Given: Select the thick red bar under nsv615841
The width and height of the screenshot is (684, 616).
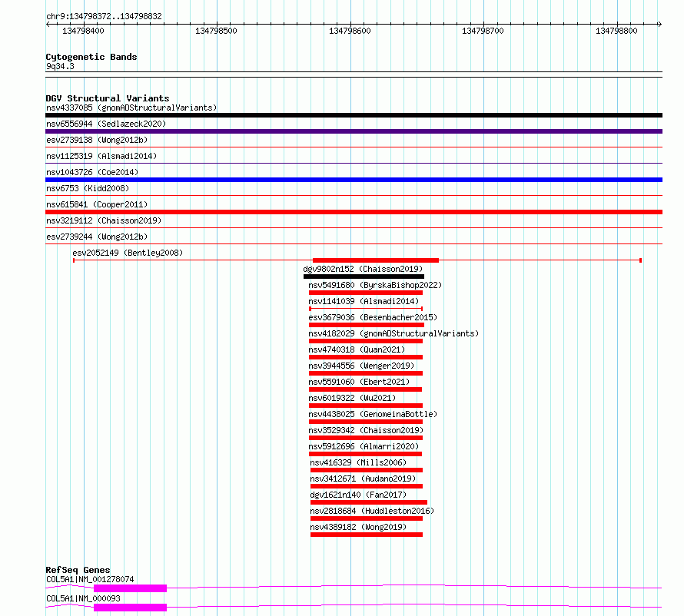Looking at the screenshot, I should (x=354, y=212).
